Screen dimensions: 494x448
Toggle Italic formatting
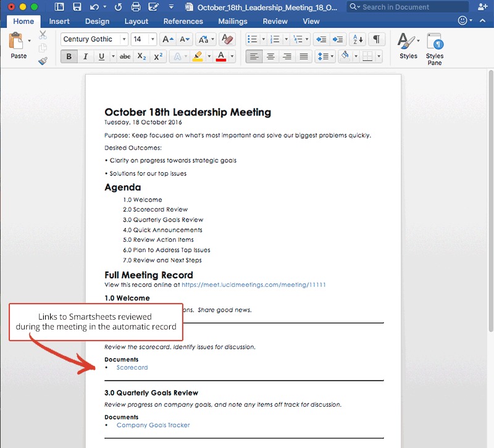85,56
